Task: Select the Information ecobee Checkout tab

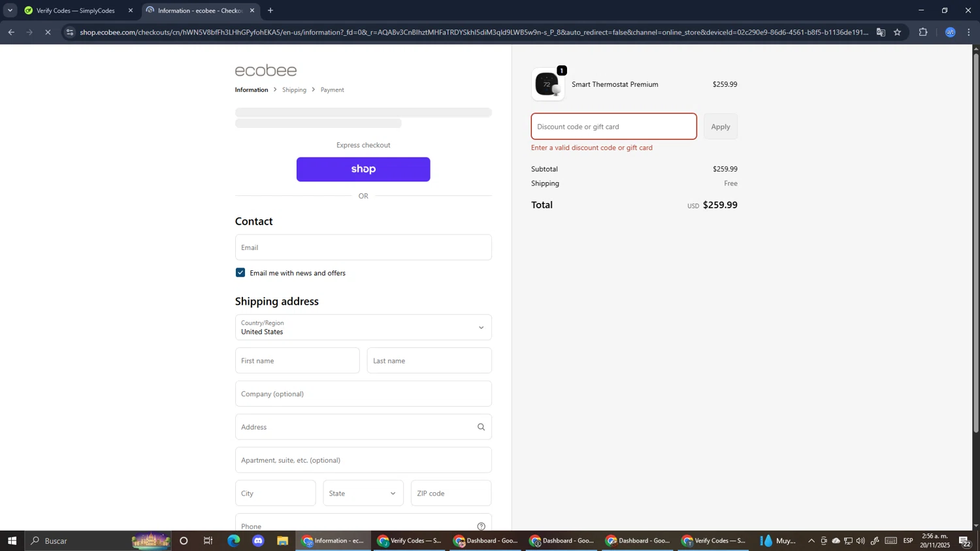Action: coord(199,10)
